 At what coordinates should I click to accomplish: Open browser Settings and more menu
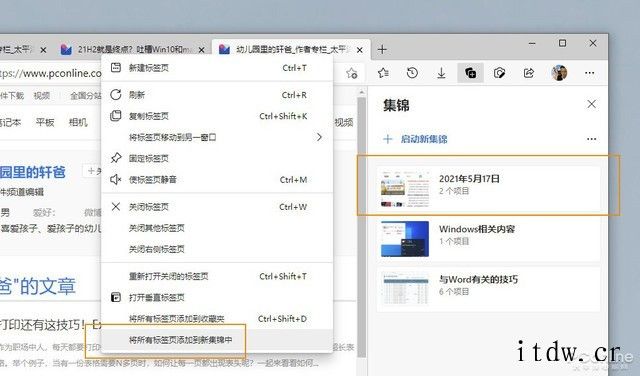pyautogui.click(x=589, y=73)
